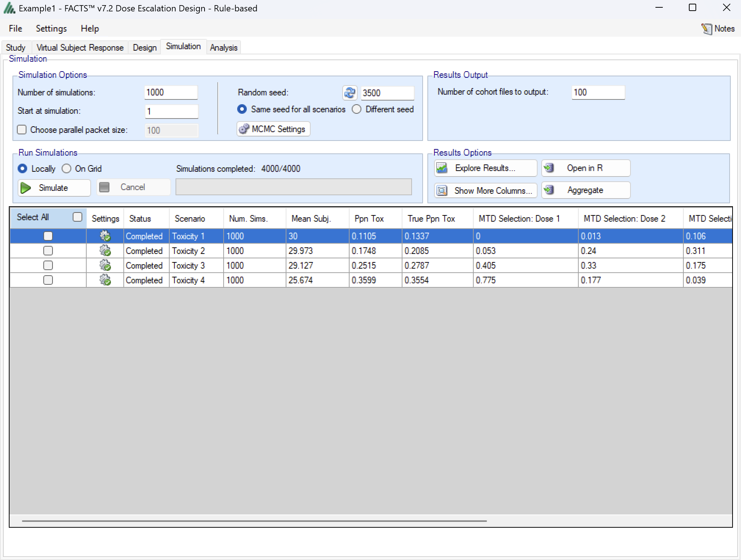
Task: Click the Toxicity 4 settings gear icon
Action: [105, 280]
